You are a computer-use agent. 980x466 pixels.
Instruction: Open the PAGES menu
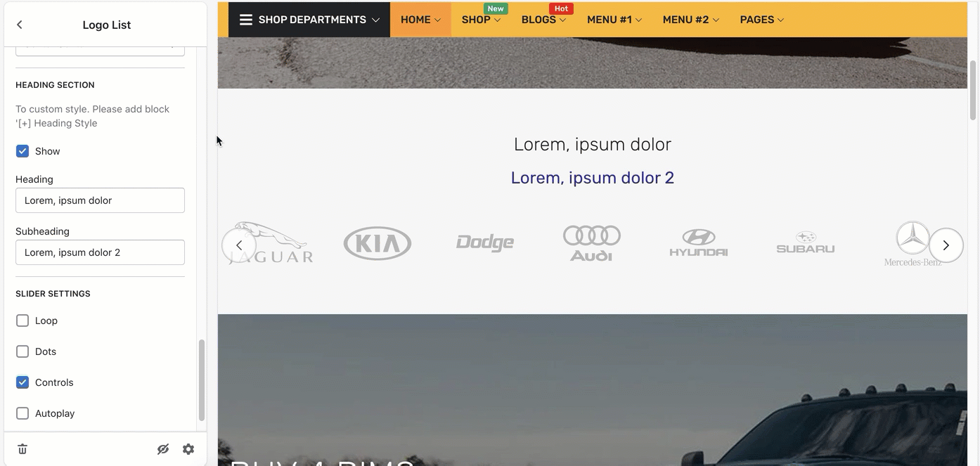(762, 20)
